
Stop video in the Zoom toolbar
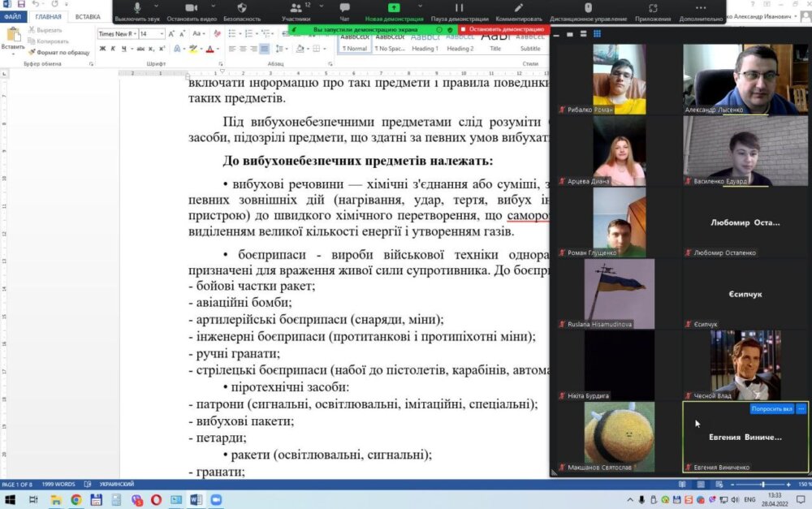(x=191, y=11)
